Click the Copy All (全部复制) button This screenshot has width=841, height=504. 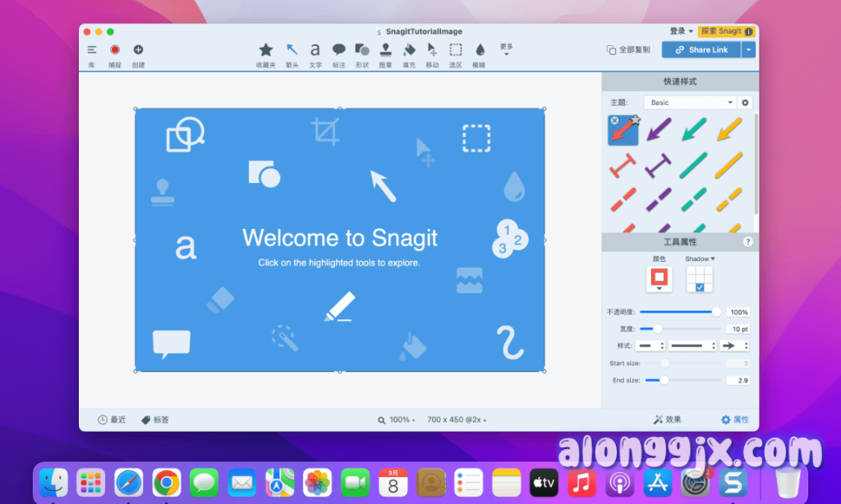coord(628,50)
